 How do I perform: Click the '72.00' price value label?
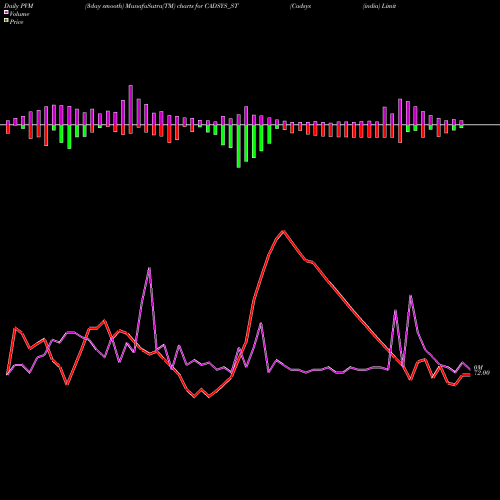click(x=482, y=373)
